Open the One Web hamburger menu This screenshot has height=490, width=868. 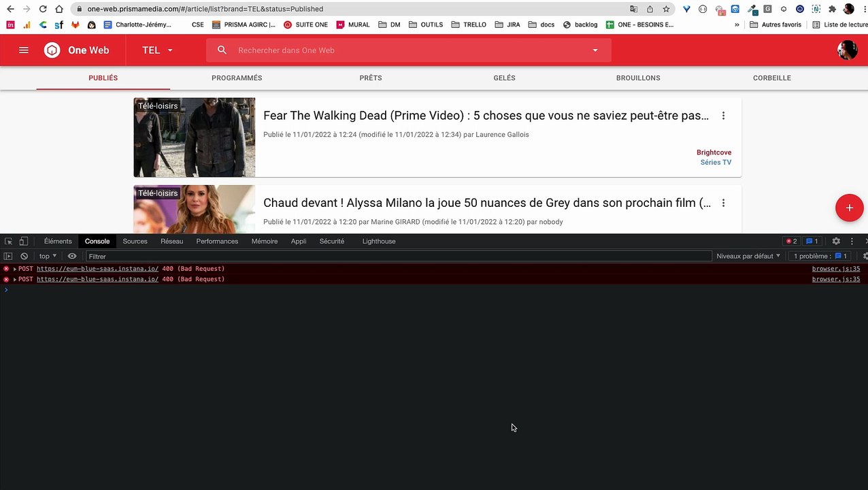tap(24, 50)
